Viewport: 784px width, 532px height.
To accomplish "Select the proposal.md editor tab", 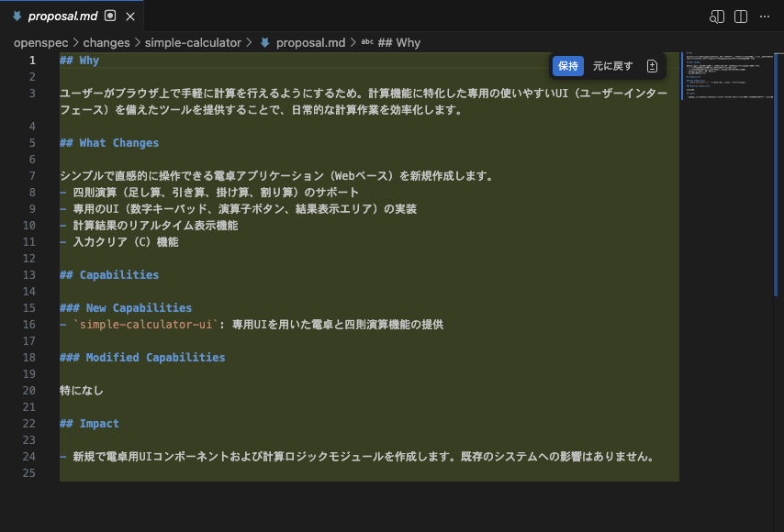I will (62, 17).
